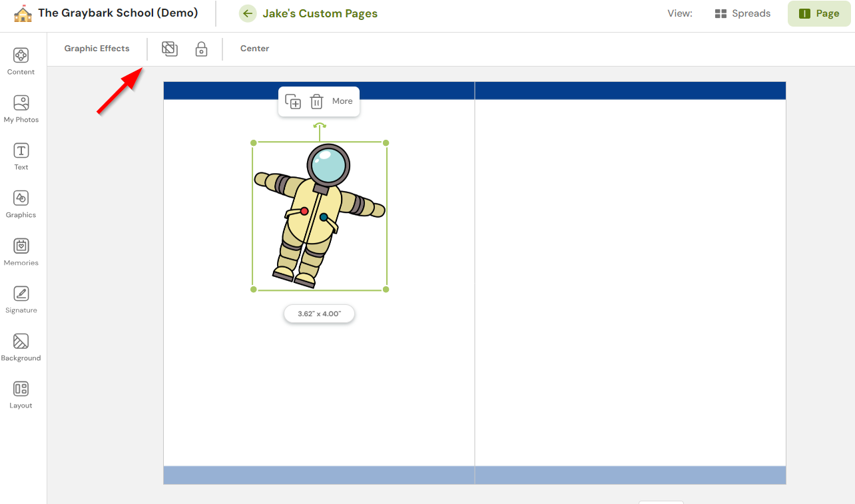This screenshot has width=855, height=504.
Task: Click the 3.62 x 4.00 size label
Action: coord(319,313)
